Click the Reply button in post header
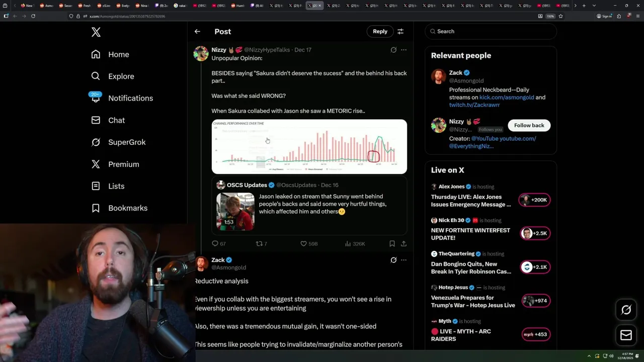The image size is (644, 362). pos(380,31)
